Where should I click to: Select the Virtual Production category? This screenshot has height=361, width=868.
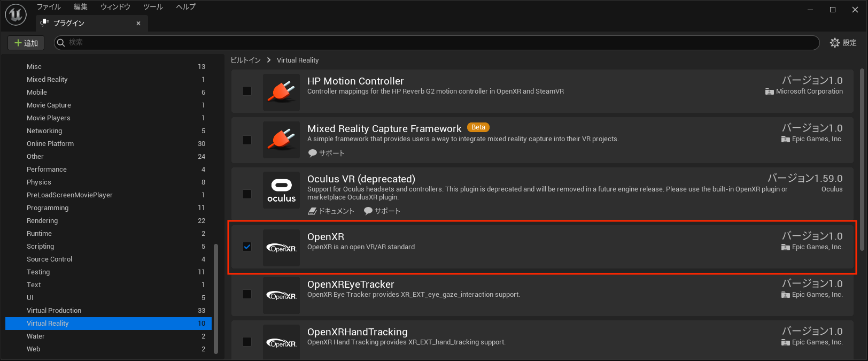pos(108,311)
